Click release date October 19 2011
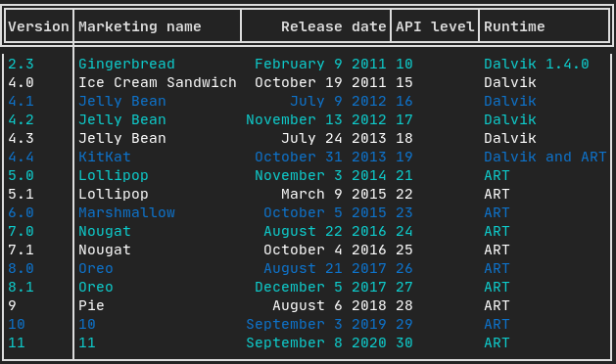 coord(320,82)
